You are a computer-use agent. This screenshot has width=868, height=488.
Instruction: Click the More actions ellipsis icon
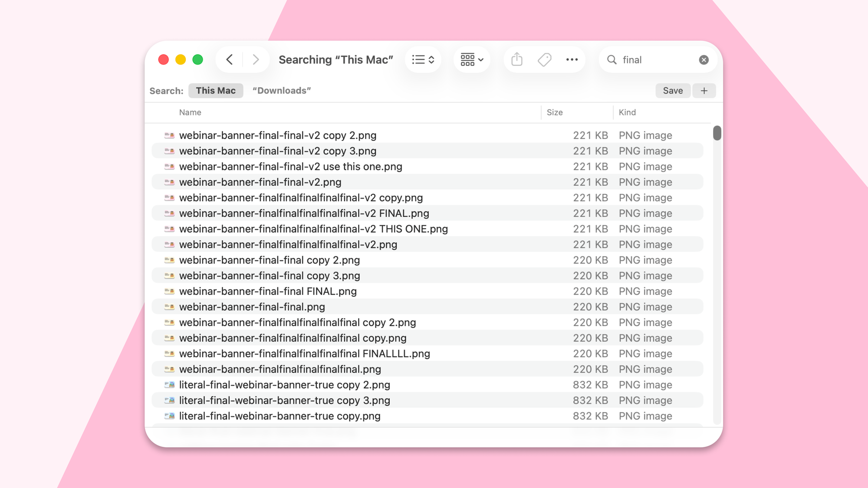coord(572,59)
